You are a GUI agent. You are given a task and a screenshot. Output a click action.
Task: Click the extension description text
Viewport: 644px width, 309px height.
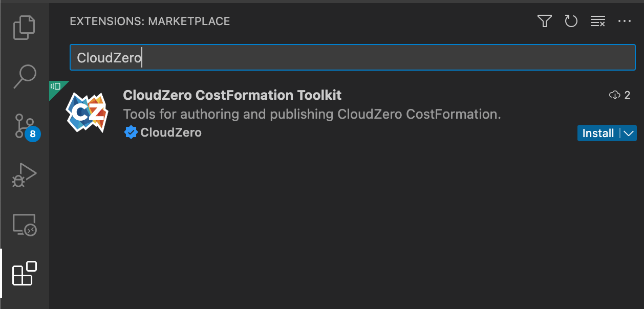coord(312,114)
